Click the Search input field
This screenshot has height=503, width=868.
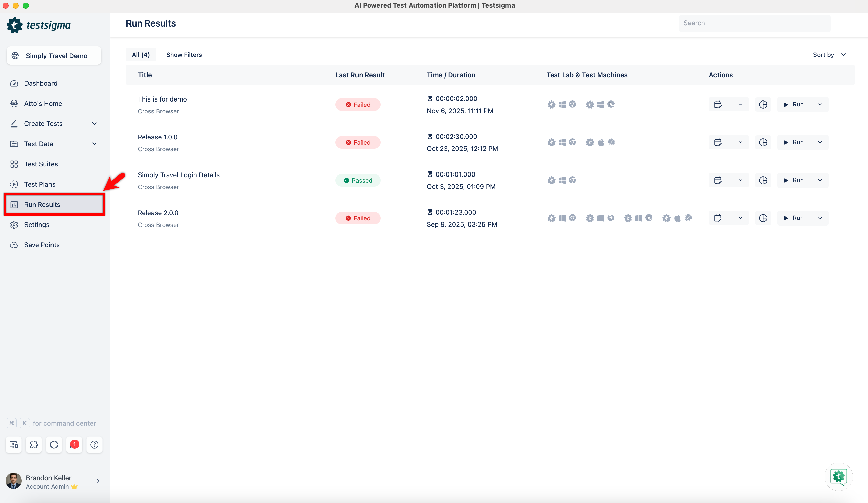click(754, 23)
